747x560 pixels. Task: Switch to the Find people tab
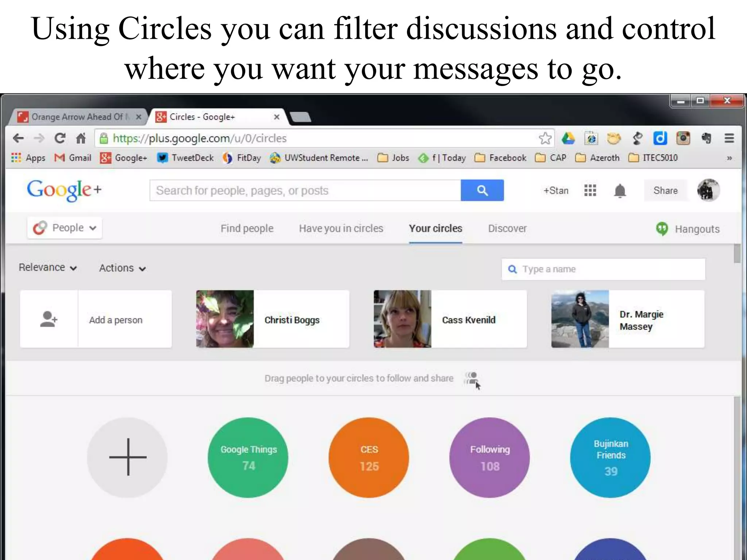click(x=247, y=229)
